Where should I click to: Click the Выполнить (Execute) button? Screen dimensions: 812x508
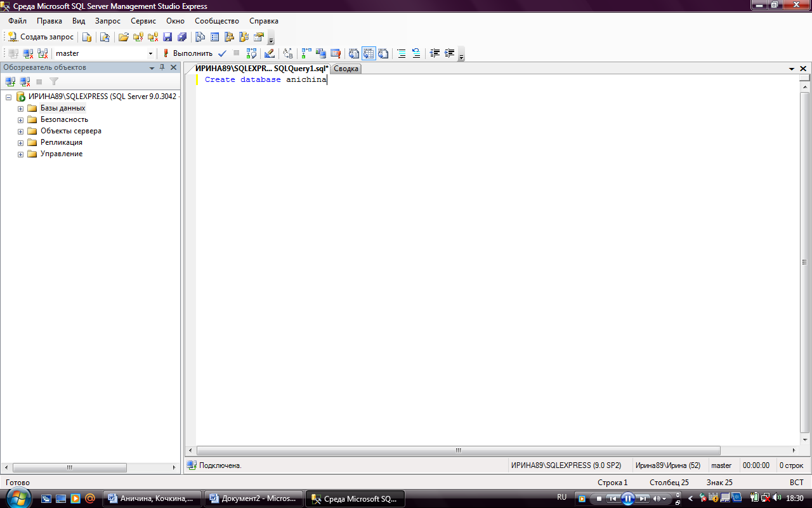[x=187, y=53]
